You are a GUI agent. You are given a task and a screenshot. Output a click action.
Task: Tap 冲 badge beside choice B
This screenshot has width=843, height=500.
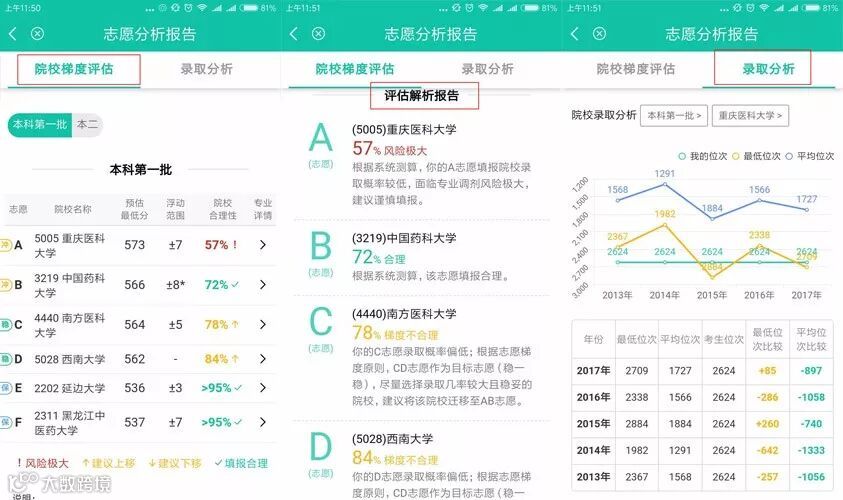[6, 284]
